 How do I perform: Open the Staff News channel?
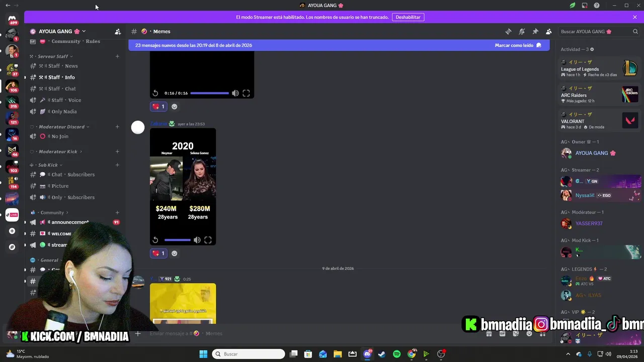tap(75, 66)
